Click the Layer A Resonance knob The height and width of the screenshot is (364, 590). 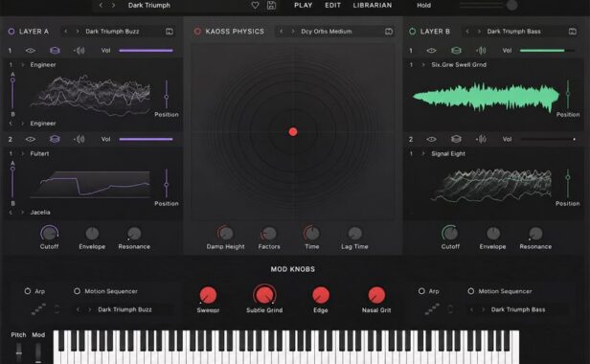[x=134, y=234]
